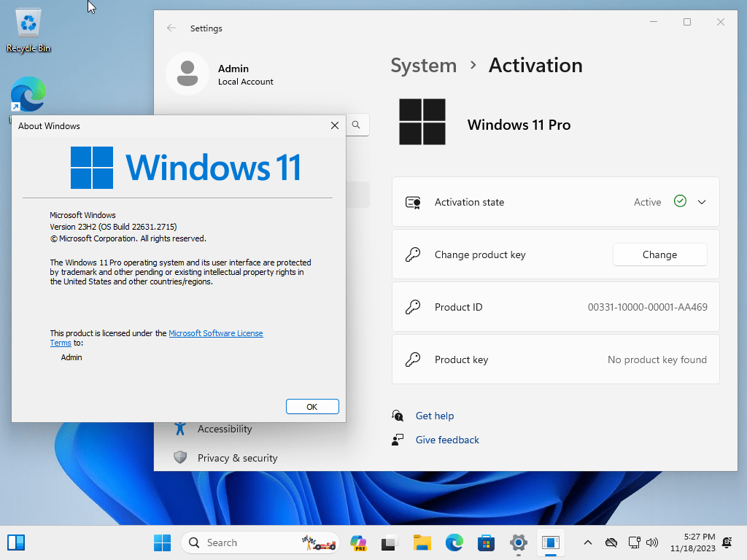Click the taskbar Search box
Viewport: 747px width, 560px height.
pos(260,542)
